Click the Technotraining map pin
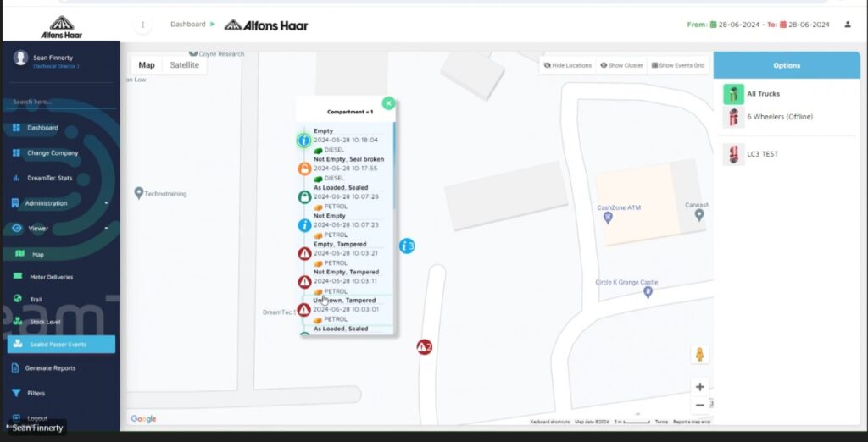 (139, 192)
